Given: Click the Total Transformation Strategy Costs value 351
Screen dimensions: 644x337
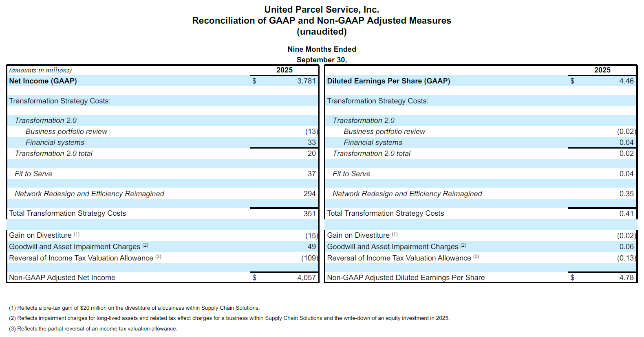Looking at the screenshot, I should (x=309, y=213).
